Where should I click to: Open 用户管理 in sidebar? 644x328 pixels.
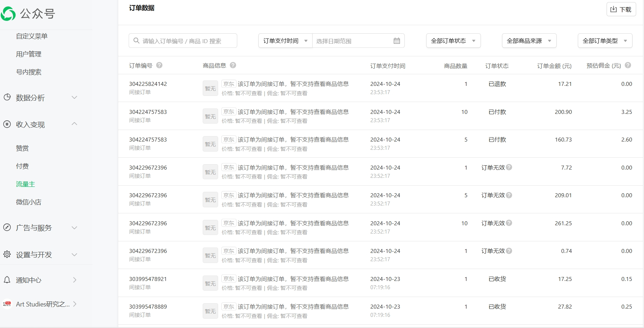tap(28, 54)
